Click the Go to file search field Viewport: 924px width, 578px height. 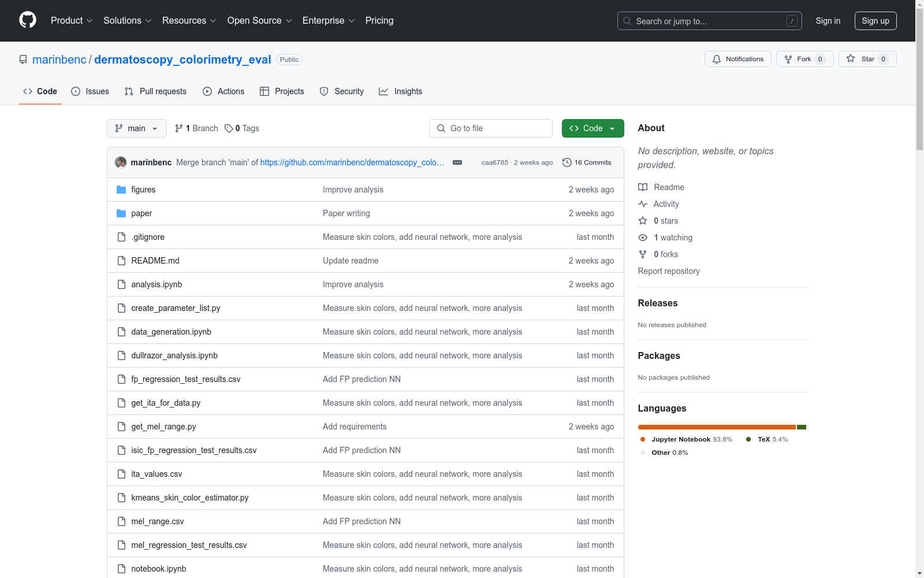point(491,128)
